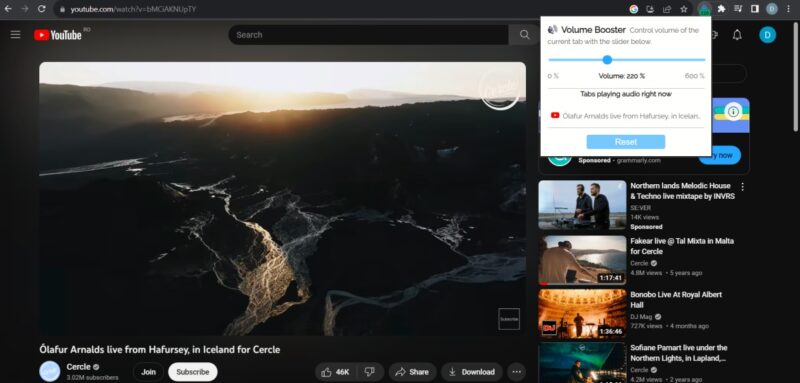Open the notifications bell

click(x=737, y=35)
